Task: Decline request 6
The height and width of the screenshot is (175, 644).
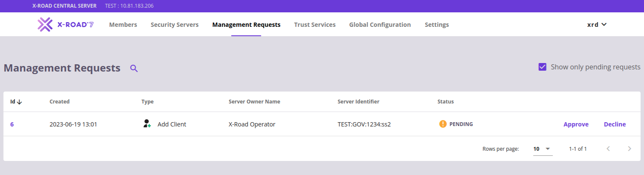Action: (x=615, y=124)
